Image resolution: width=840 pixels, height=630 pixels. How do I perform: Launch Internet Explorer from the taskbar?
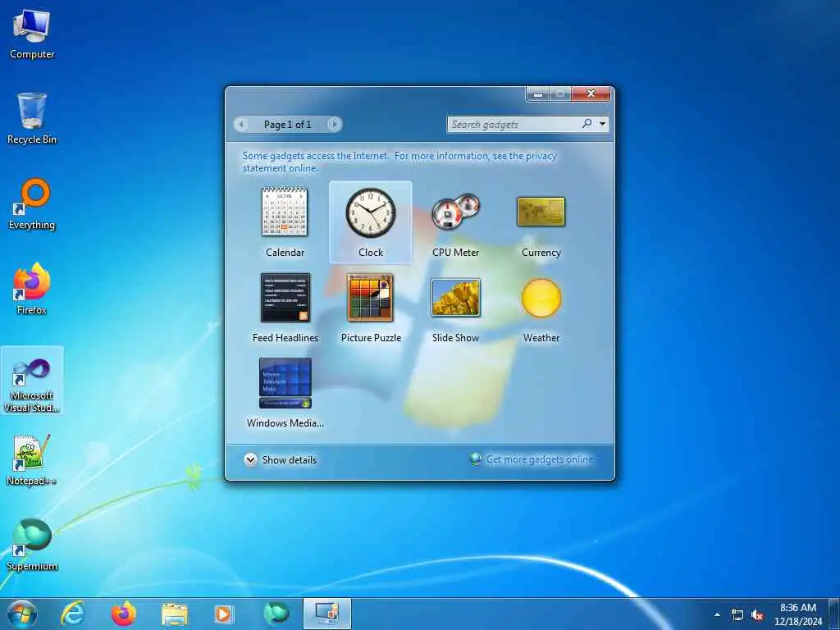click(73, 614)
